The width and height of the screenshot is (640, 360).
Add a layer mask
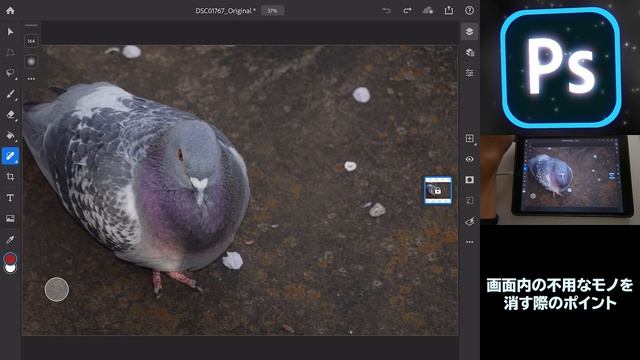[x=469, y=180]
